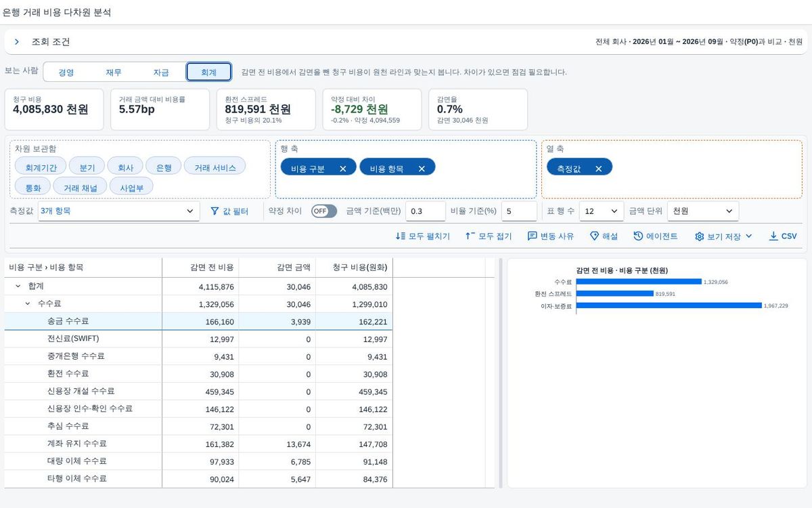Open the 금액 단위 dropdown
Screen dimensions: 812x508
(x=703, y=211)
